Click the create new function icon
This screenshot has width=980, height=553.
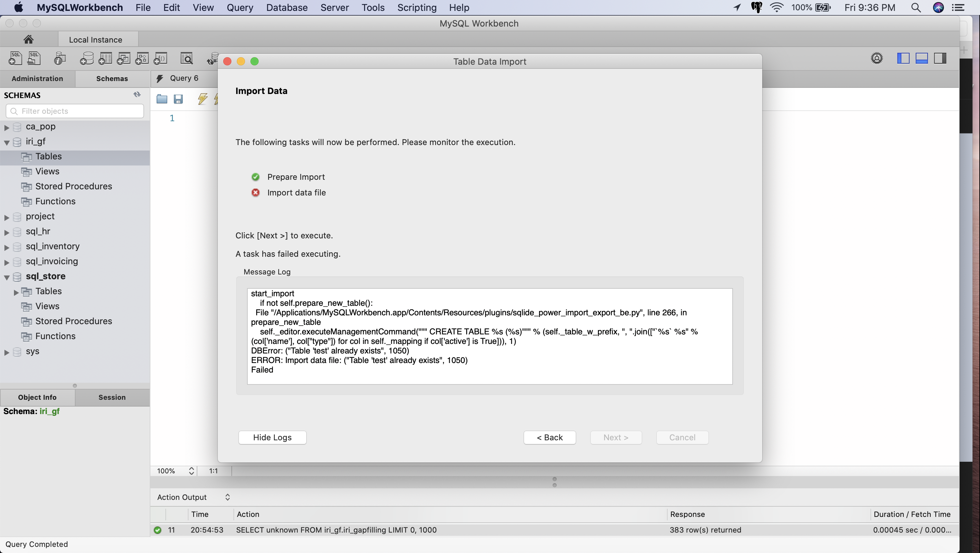click(160, 59)
